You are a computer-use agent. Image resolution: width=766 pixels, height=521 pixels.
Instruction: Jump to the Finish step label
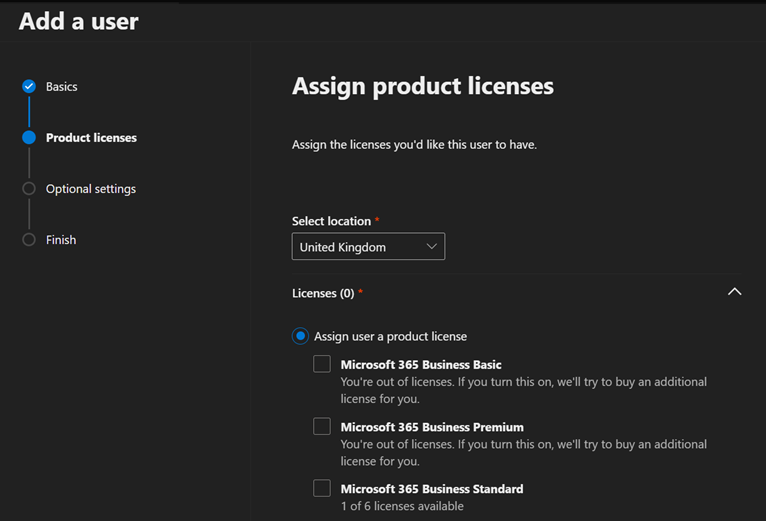pyautogui.click(x=61, y=240)
